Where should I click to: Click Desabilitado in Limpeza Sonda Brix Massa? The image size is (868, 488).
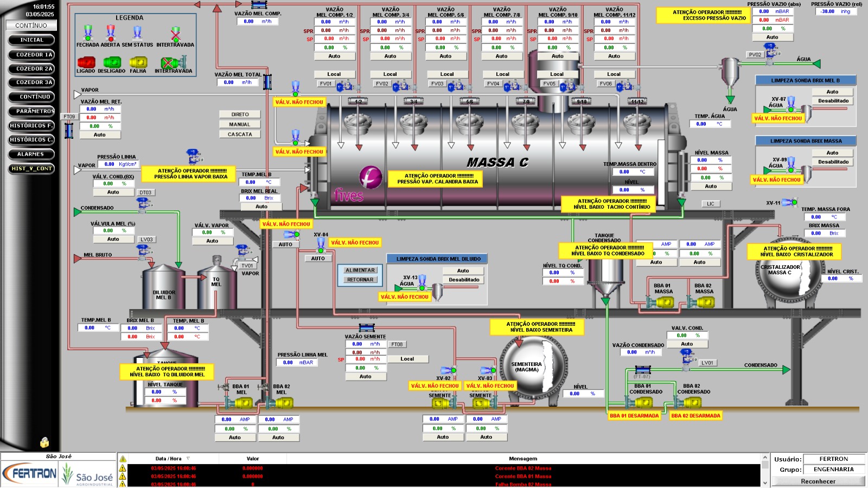(833, 162)
